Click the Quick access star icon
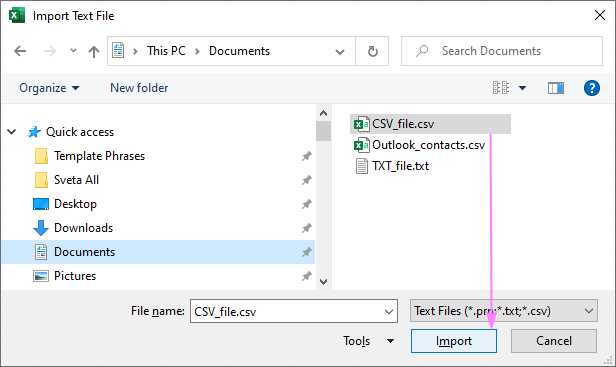The height and width of the screenshot is (367, 616). coord(34,132)
